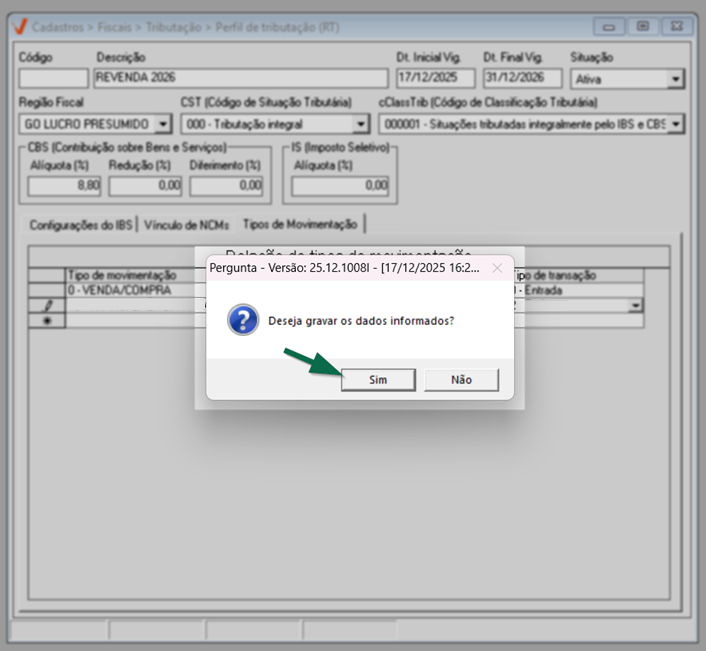Open the Região Fiscal dropdown GO LUCRO PRESUMIDO
The width and height of the screenshot is (706, 651).
(x=95, y=124)
